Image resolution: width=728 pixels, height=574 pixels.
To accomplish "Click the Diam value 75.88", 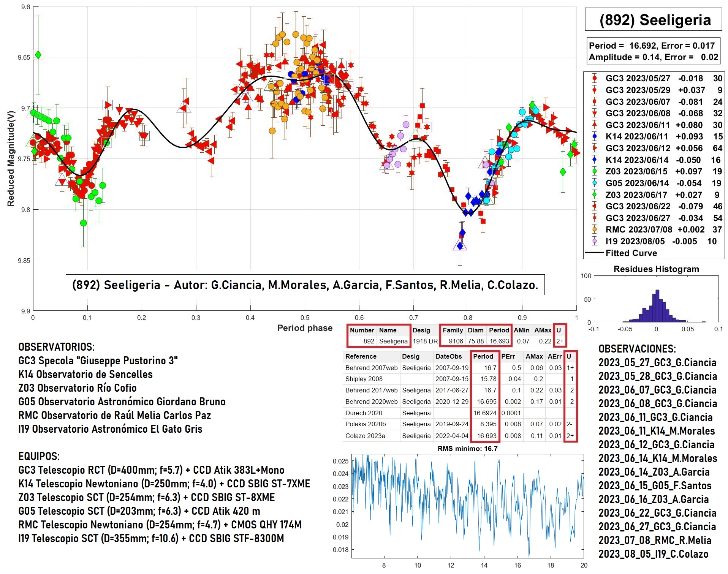I will [476, 341].
